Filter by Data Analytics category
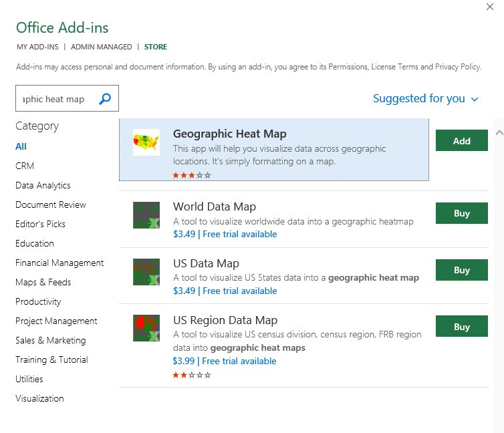 [43, 185]
